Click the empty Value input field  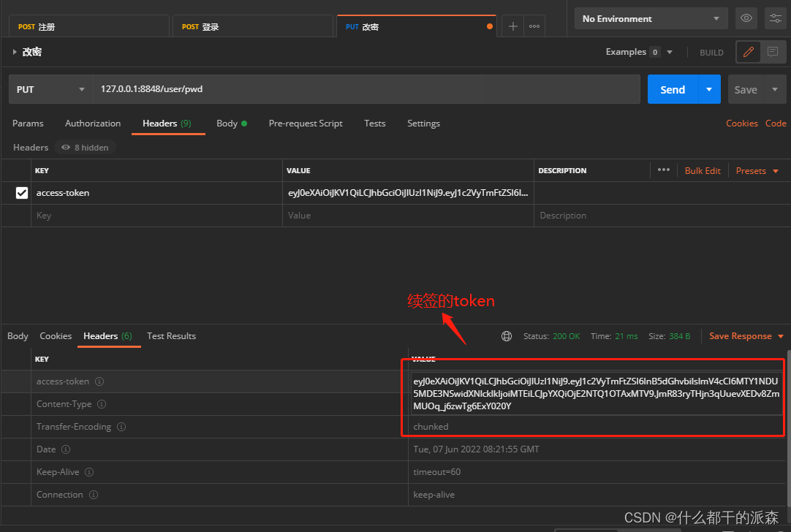(x=408, y=216)
